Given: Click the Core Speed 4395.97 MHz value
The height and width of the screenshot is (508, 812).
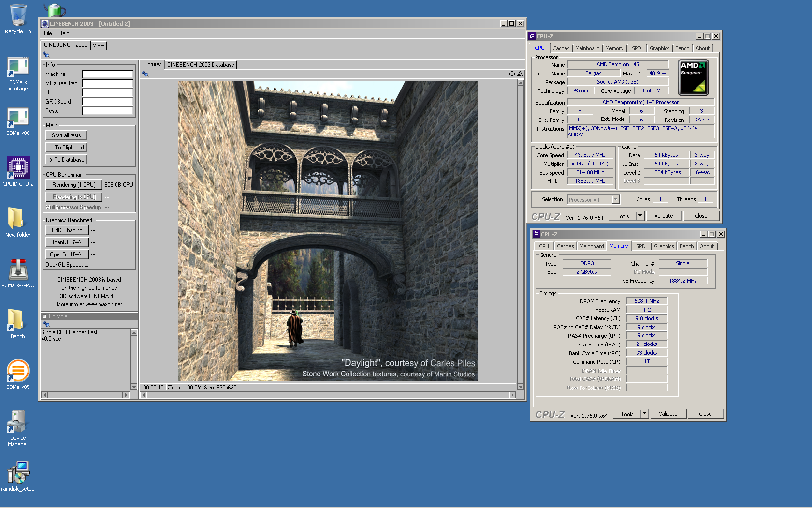Looking at the screenshot, I should [590, 155].
